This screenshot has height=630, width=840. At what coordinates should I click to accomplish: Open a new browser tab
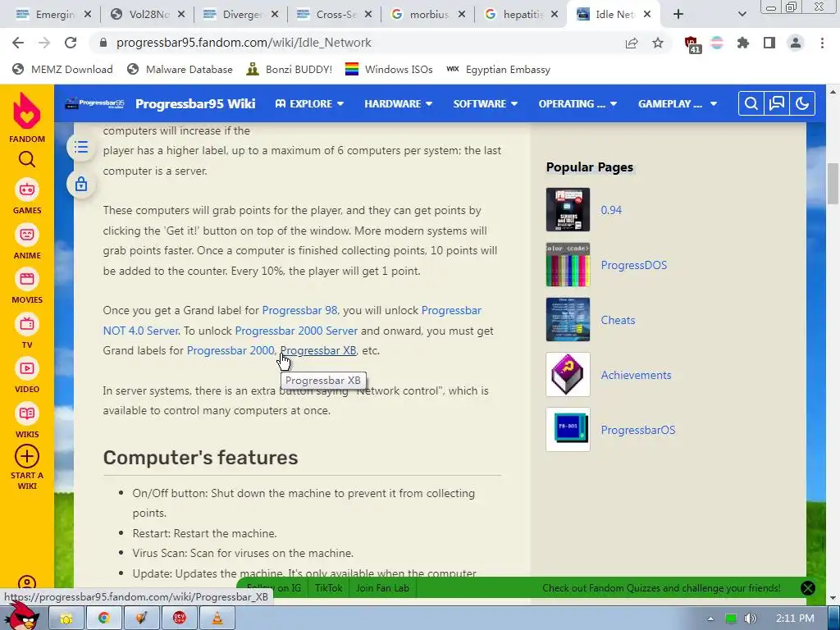(x=678, y=15)
